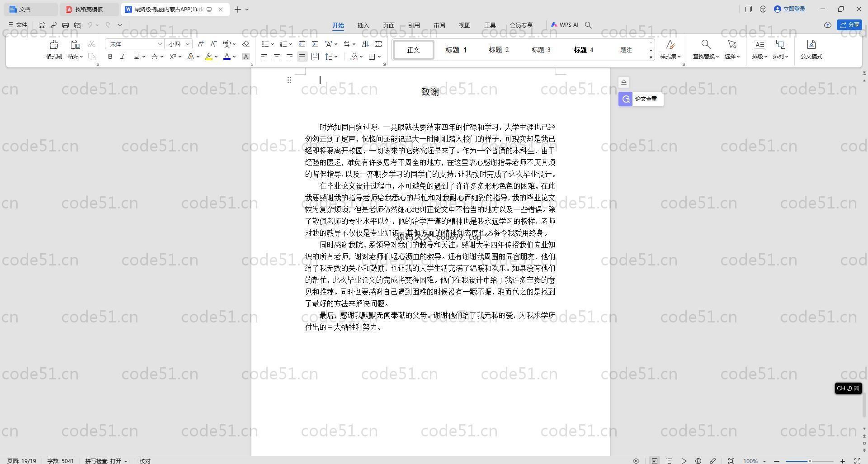Screen dimensions: 868x464
Task: Open the zoom percentage dropdown
Action: (x=764, y=461)
